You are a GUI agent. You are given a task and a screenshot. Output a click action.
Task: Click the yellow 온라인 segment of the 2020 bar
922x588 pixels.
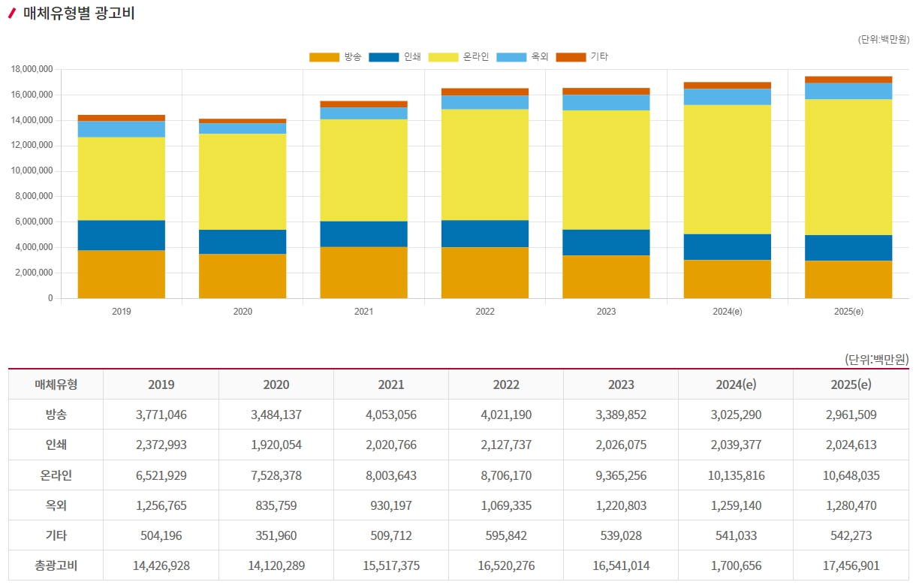tap(243, 181)
